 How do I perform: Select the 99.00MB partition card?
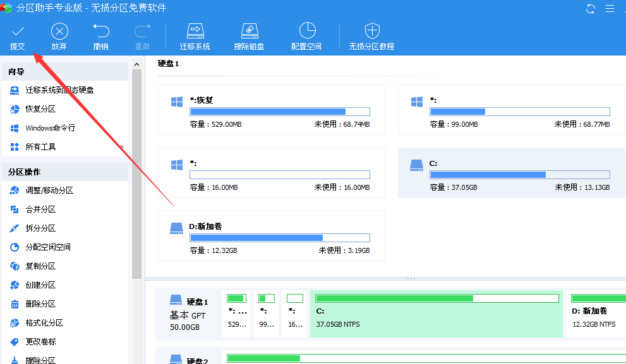[512, 110]
